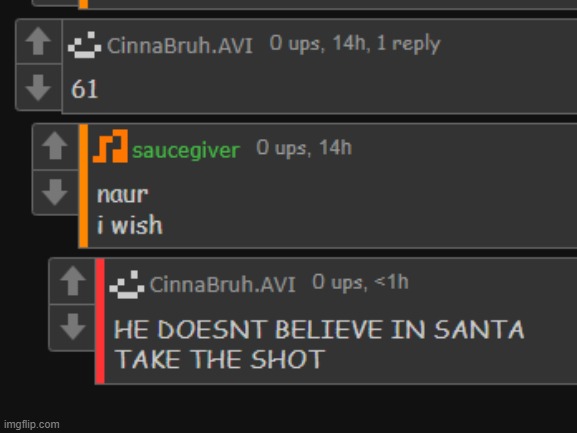Click the smiley avatar on the newest reply
Viewport: 577px width, 433px height.
[127, 284]
